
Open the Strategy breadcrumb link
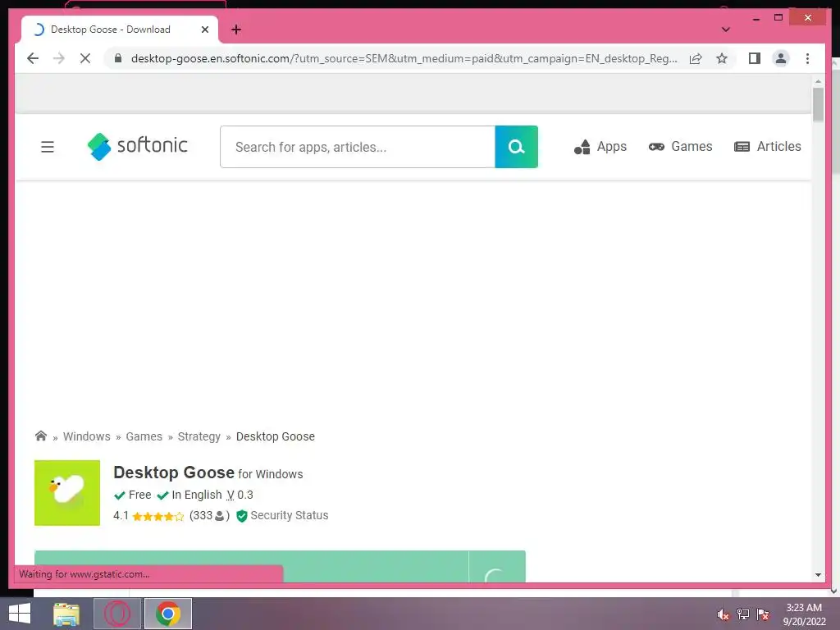(199, 436)
